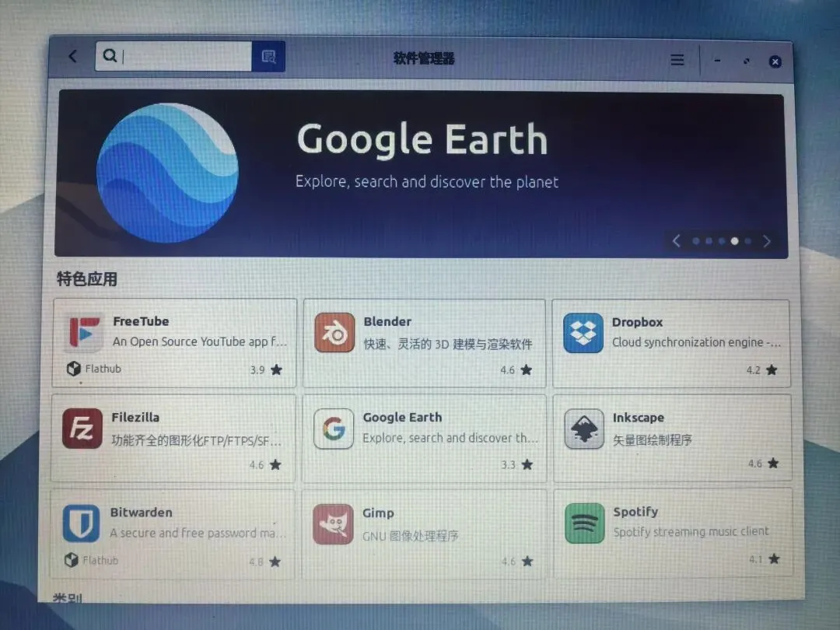Image resolution: width=840 pixels, height=630 pixels.
Task: Click Spotify's 4.1 star rating
Action: click(765, 558)
